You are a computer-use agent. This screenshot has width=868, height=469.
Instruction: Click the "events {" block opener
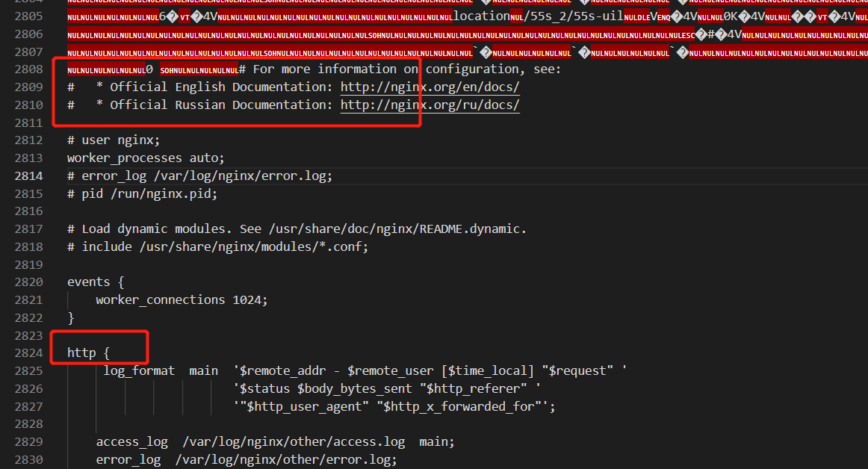[x=95, y=282]
